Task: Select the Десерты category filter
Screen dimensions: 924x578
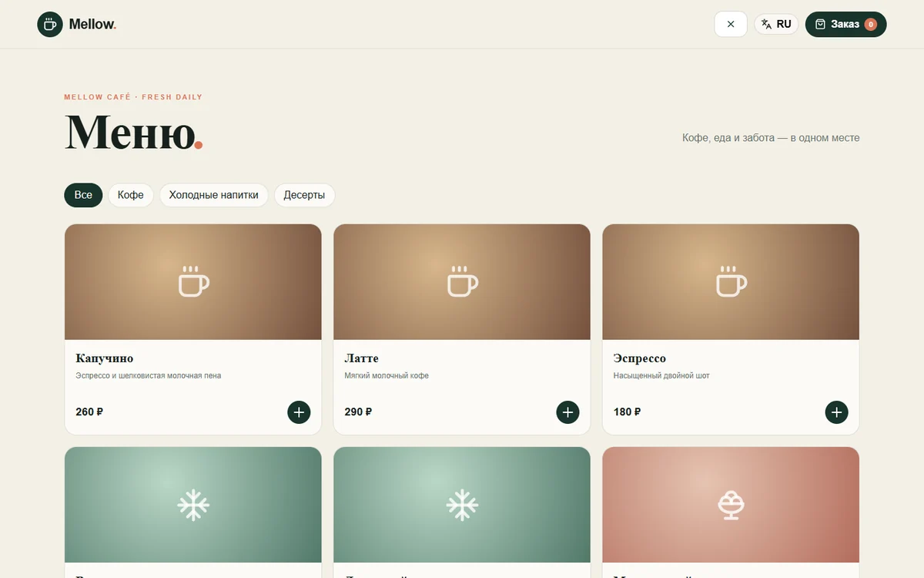Action: coord(304,195)
